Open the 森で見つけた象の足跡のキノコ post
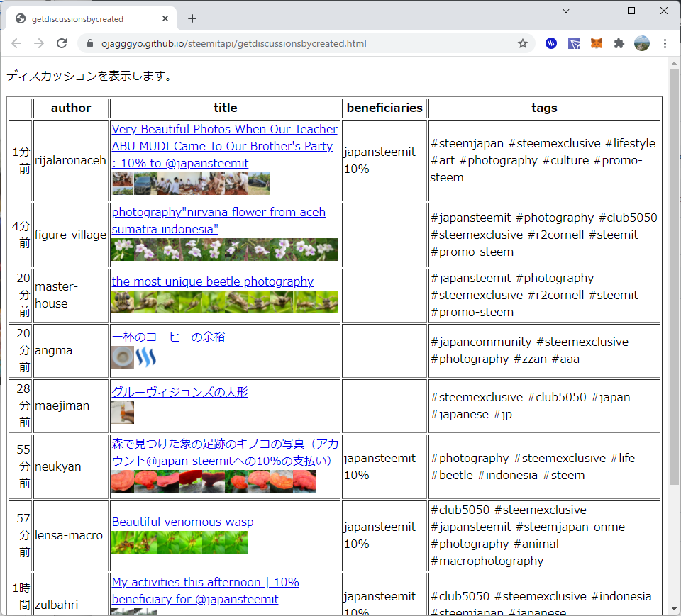The height and width of the screenshot is (616, 681). click(x=225, y=452)
